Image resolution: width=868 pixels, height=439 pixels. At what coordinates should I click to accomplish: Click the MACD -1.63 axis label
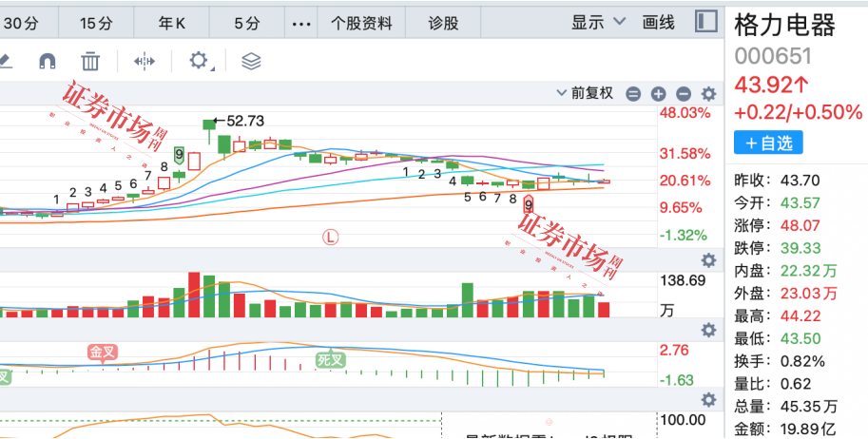click(677, 380)
